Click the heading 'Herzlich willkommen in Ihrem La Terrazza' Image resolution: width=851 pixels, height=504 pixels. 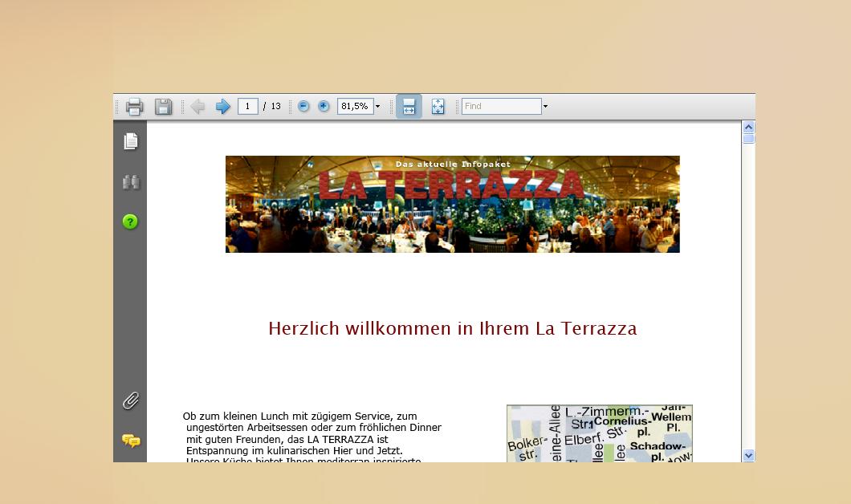pyautogui.click(x=453, y=328)
